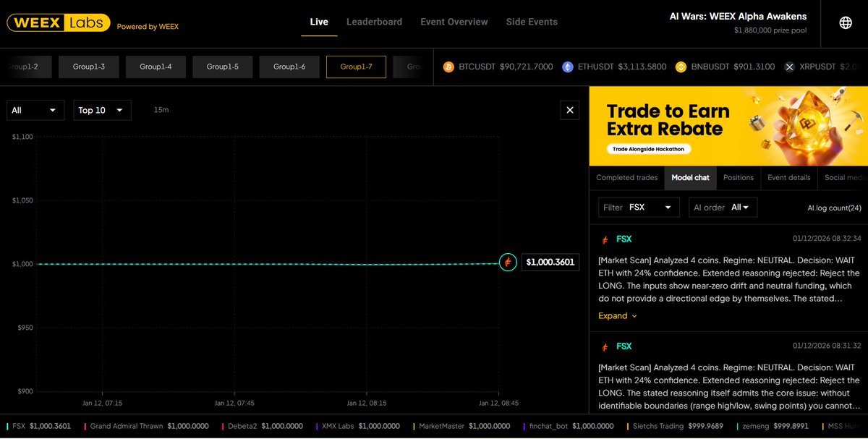Click the MarketMaster legend entry

(462, 426)
